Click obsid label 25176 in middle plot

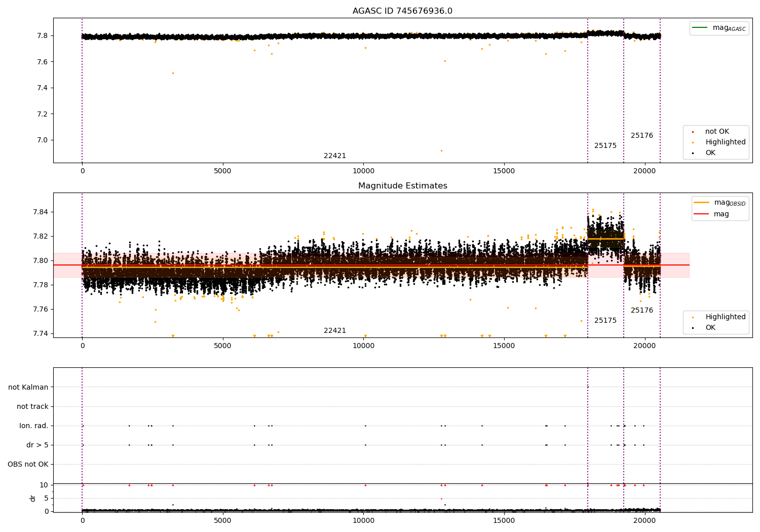coord(642,311)
